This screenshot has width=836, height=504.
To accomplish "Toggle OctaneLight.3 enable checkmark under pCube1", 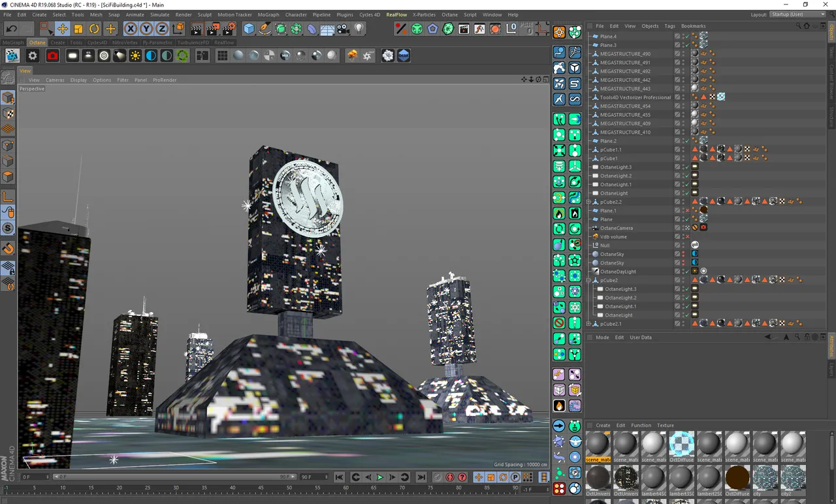I will (686, 167).
